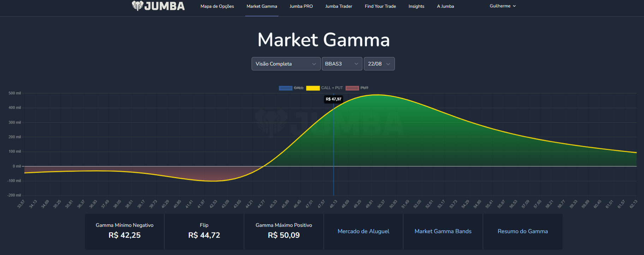Image resolution: width=644 pixels, height=255 pixels.
Task: Open the 22/08 expiry date dropdown
Action: coord(379,64)
